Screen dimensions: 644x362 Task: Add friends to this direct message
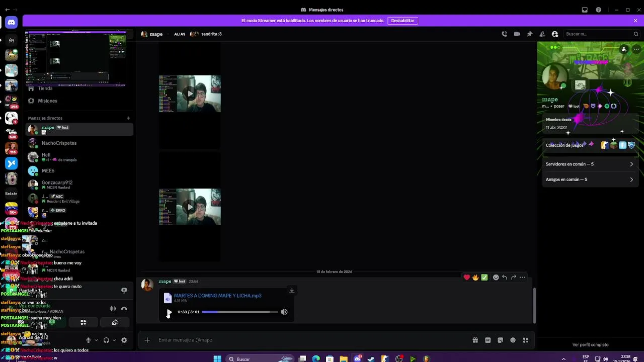[x=542, y=34]
